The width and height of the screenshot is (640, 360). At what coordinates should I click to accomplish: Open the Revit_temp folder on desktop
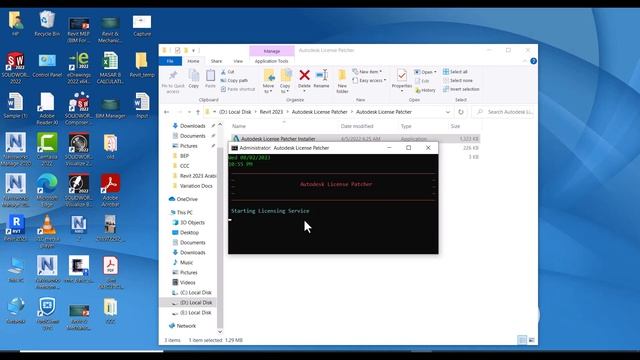click(x=142, y=64)
